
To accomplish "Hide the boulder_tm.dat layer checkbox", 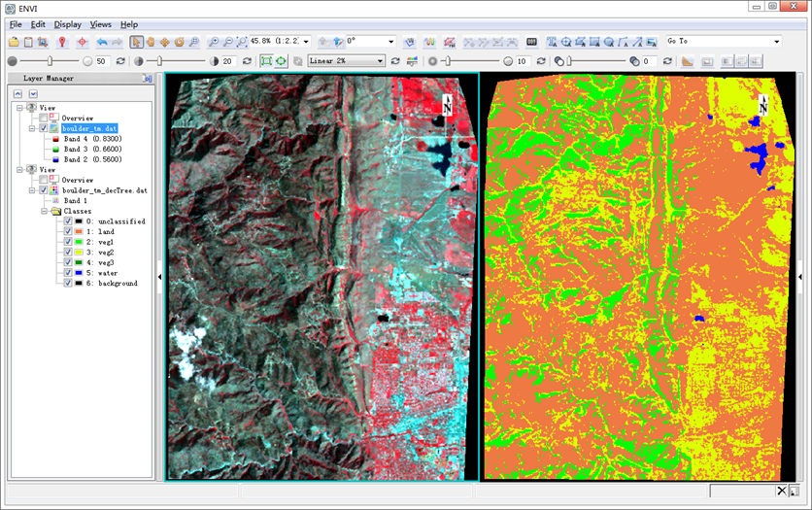I will pyautogui.click(x=44, y=128).
